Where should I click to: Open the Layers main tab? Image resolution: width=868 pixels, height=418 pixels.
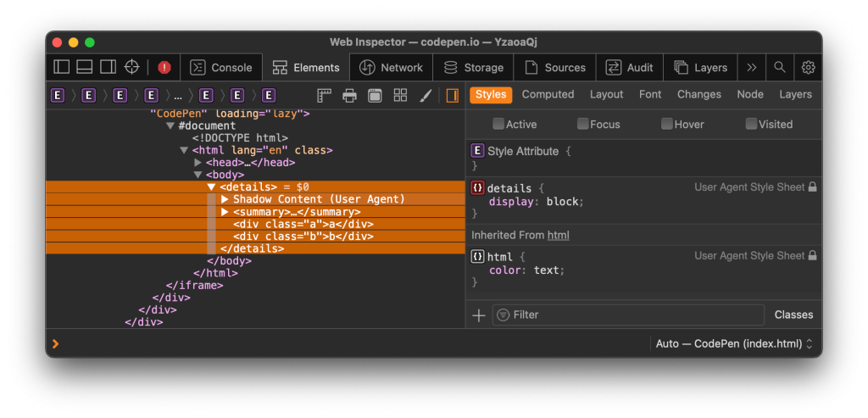tap(701, 68)
